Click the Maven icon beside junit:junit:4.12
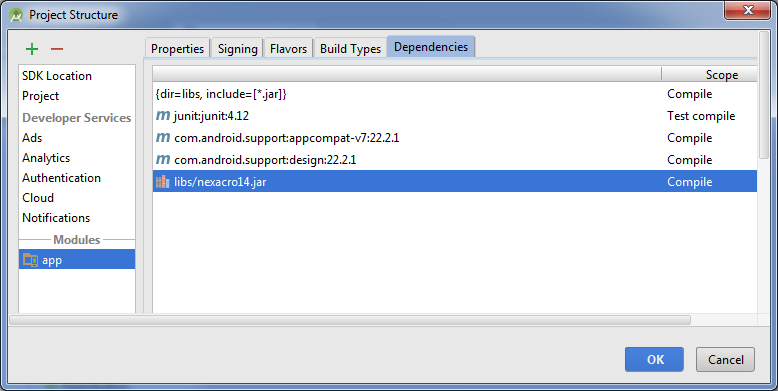Image resolution: width=778 pixels, height=391 pixels. (x=163, y=116)
